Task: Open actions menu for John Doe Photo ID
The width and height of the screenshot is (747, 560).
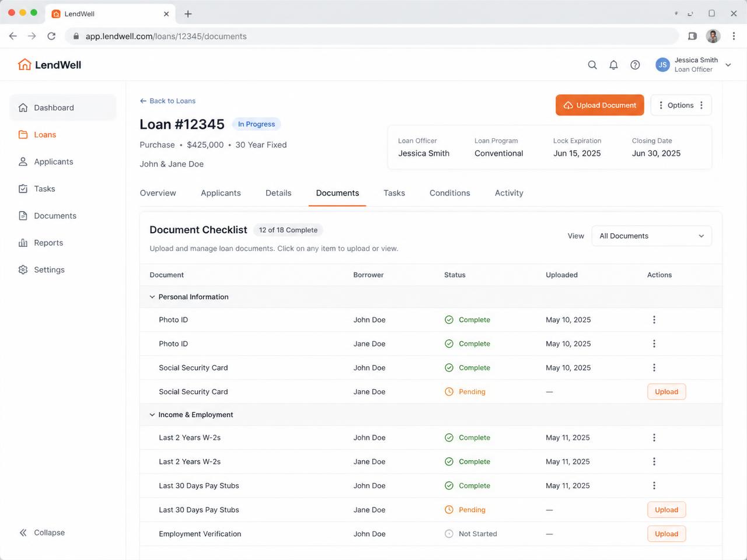Action: point(654,320)
